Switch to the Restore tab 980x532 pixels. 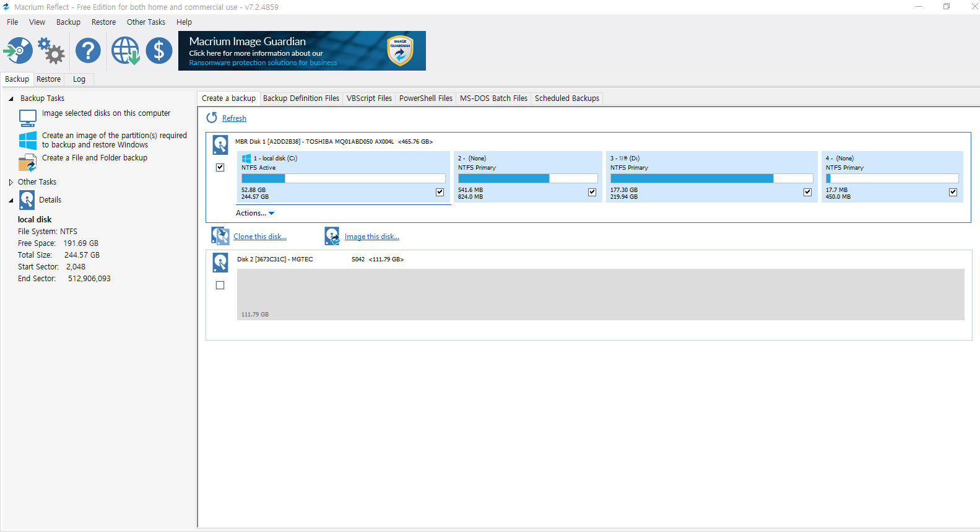pos(48,79)
